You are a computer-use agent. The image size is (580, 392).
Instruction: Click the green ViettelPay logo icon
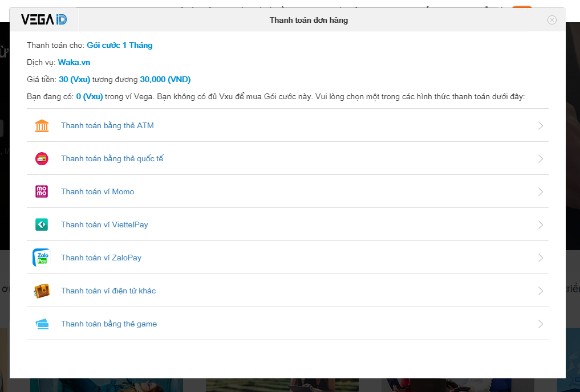[42, 225]
